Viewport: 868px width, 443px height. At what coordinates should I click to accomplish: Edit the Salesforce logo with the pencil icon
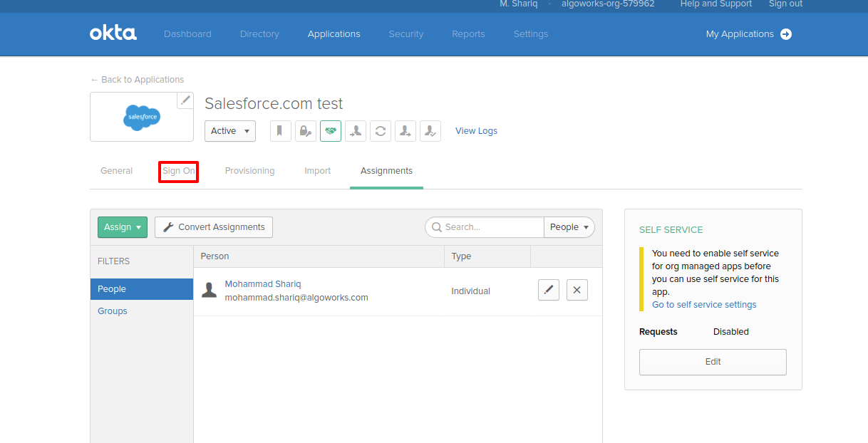pos(185,100)
